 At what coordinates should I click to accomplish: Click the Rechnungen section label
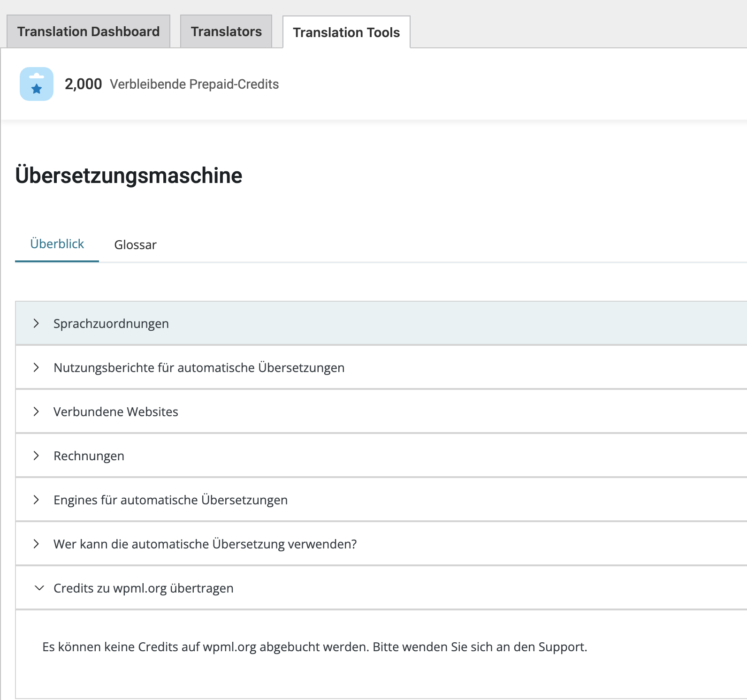pyautogui.click(x=89, y=456)
